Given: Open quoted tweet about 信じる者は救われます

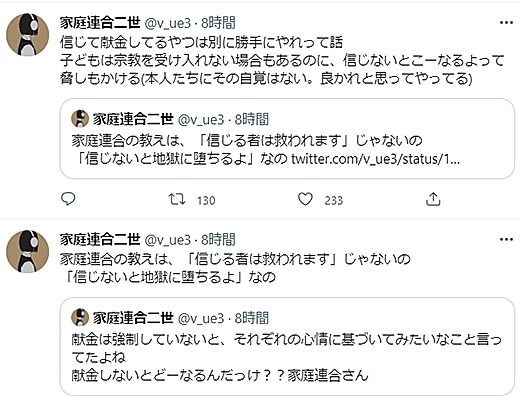Looking at the screenshot, I should pyautogui.click(x=287, y=138).
